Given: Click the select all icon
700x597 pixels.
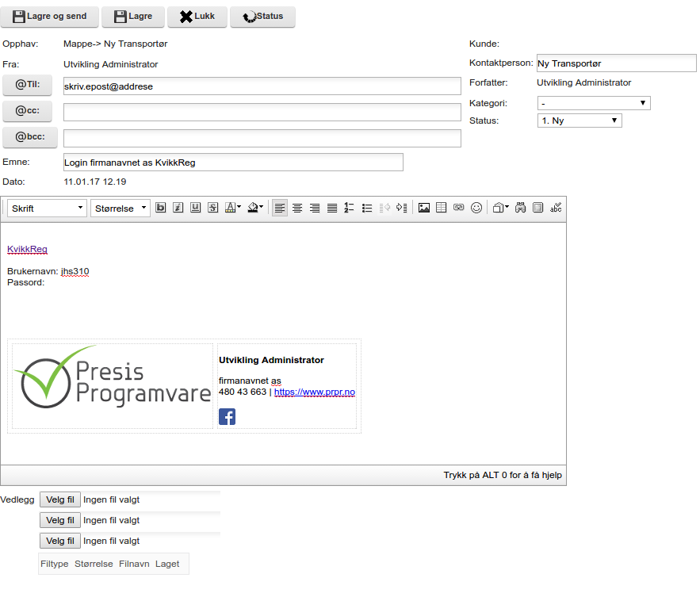Looking at the screenshot, I should [x=538, y=208].
